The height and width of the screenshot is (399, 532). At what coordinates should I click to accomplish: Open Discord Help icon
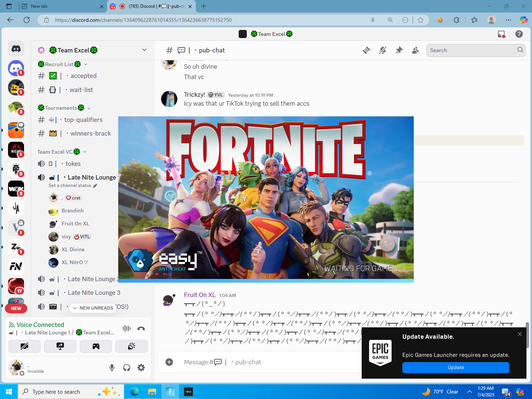coord(519,34)
